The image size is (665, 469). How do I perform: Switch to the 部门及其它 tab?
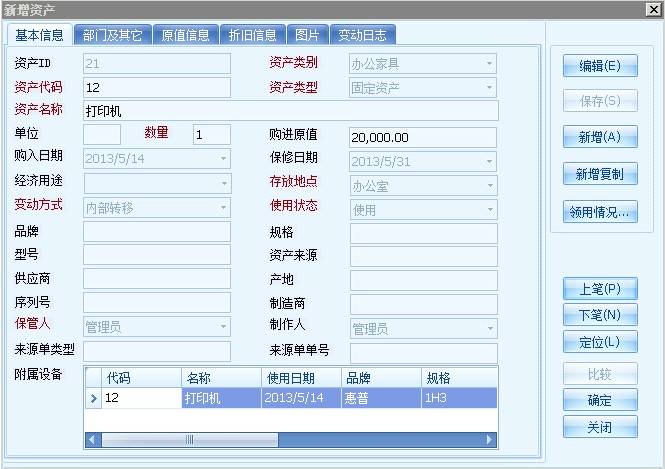[112, 35]
